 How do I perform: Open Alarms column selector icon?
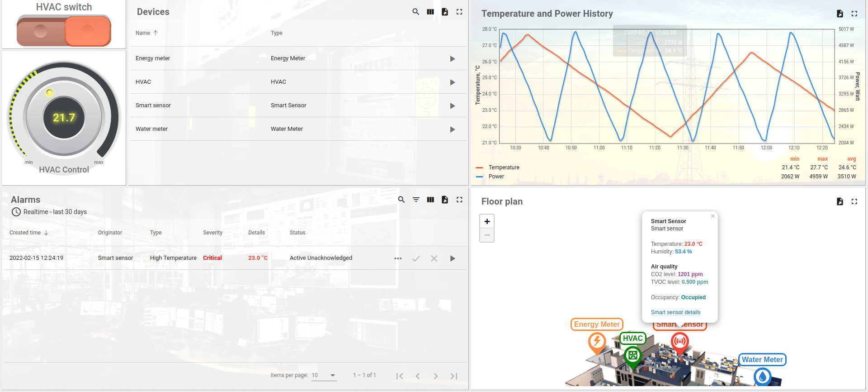(x=430, y=200)
